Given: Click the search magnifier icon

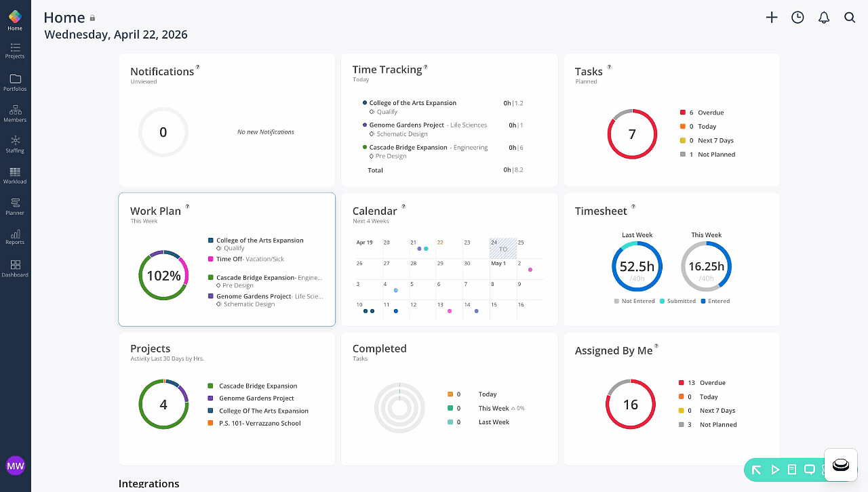Looking at the screenshot, I should coord(850,18).
